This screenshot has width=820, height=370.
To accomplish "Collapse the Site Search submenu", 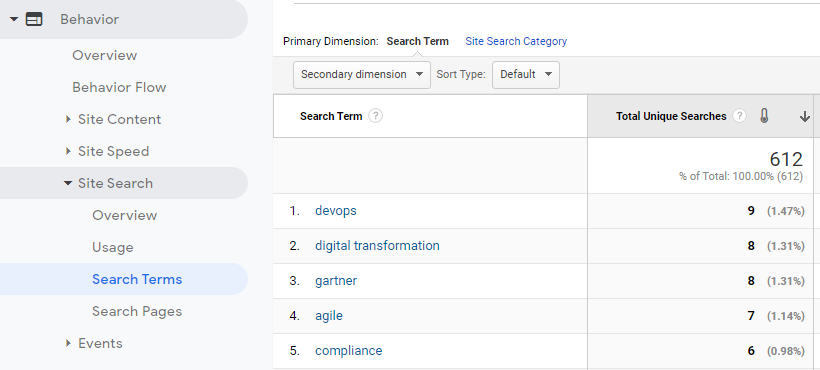I will click(67, 183).
